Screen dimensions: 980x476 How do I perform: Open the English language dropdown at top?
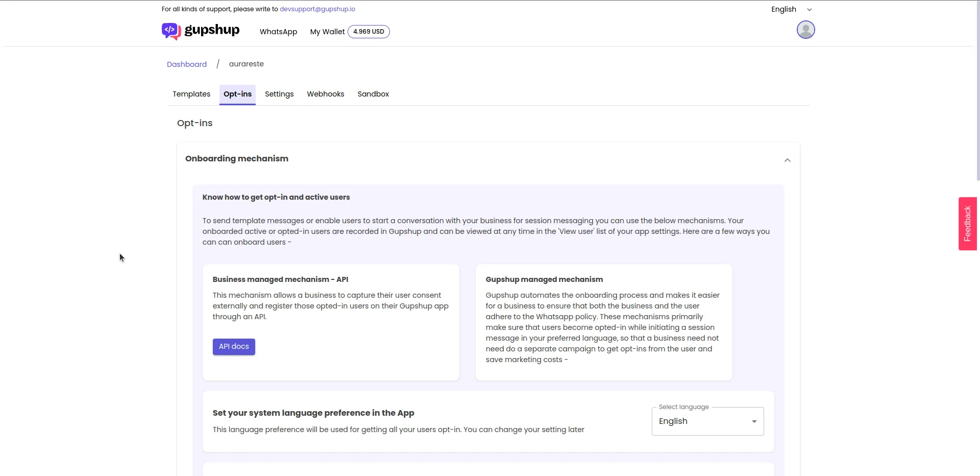pyautogui.click(x=791, y=9)
